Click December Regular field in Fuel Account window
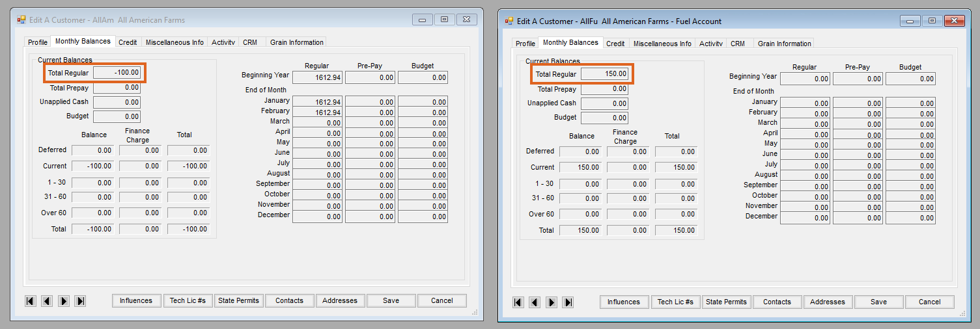The height and width of the screenshot is (329, 980). 805,218
